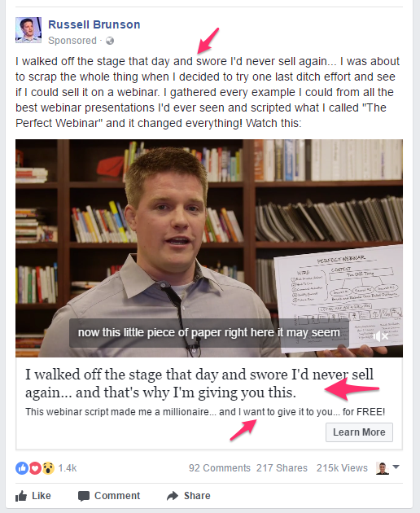This screenshot has width=420, height=513.
Task: Play the Perfect Webinar video
Action: pyautogui.click(x=209, y=248)
